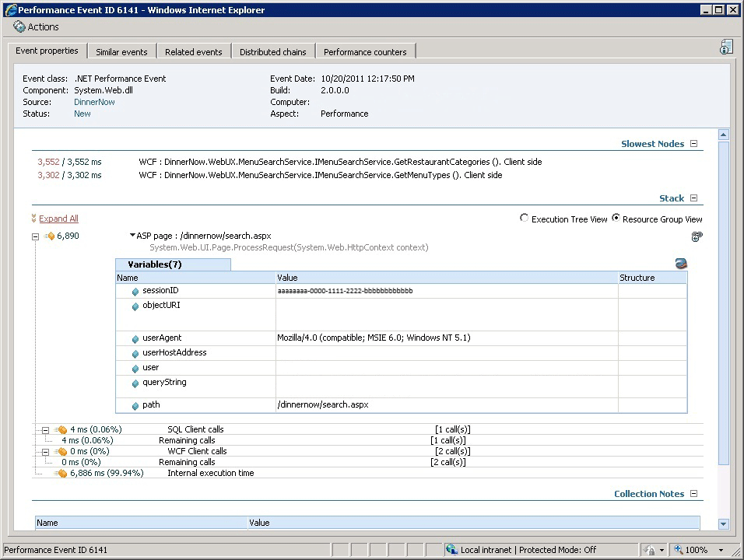Click the GetMenuTypes slowest node entry
This screenshot has height=560, width=744.
pos(321,175)
